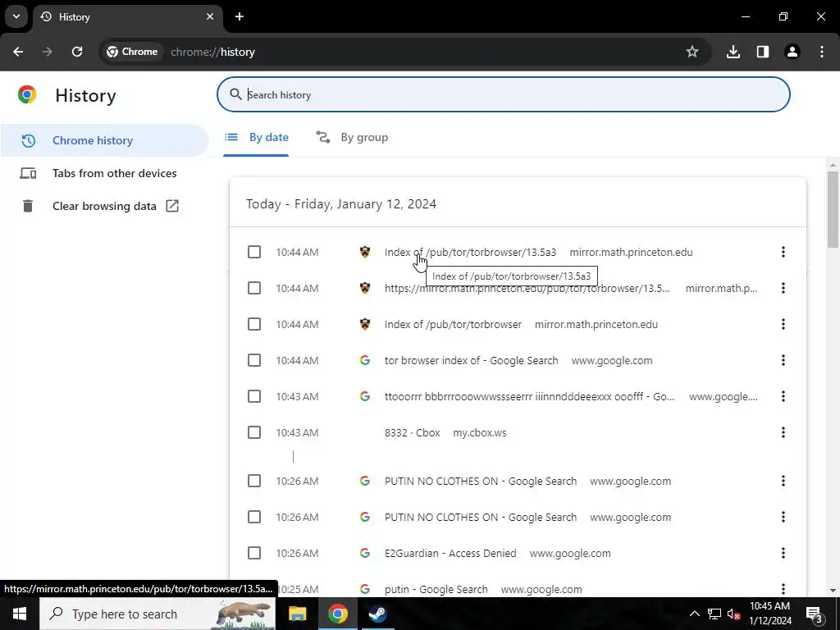Image resolution: width=840 pixels, height=630 pixels.
Task: Click the forward navigation arrow
Action: 48,52
